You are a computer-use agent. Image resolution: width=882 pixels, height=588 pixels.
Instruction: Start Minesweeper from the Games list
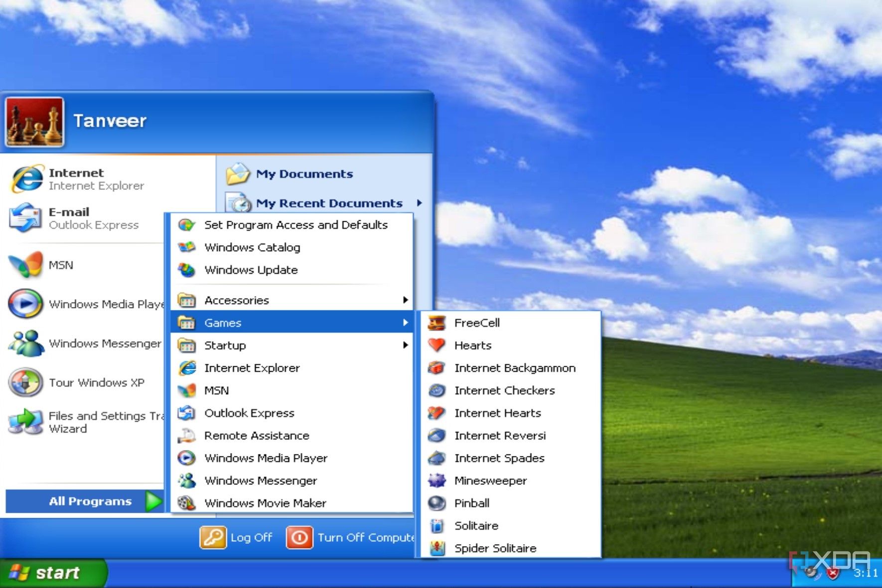point(490,480)
